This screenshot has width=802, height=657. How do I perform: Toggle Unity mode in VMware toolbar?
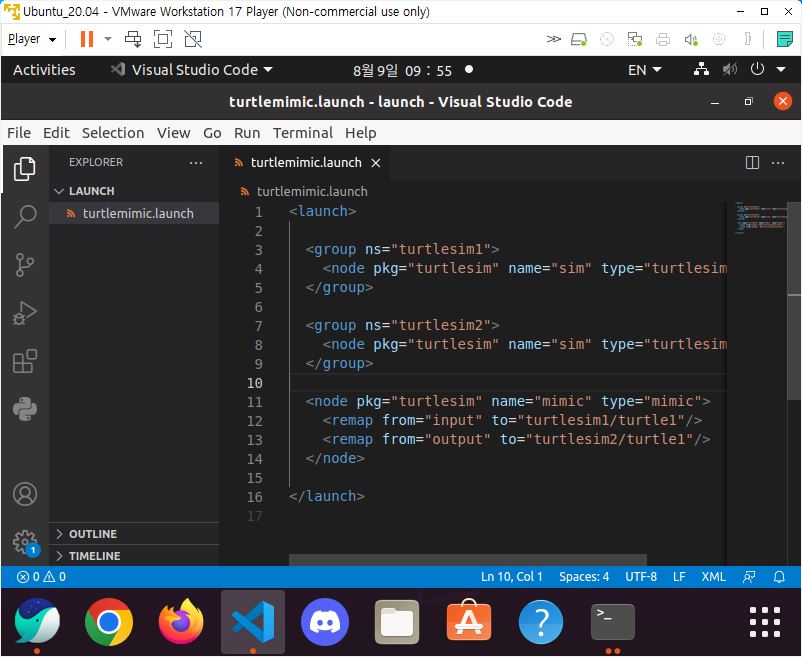tap(193, 39)
